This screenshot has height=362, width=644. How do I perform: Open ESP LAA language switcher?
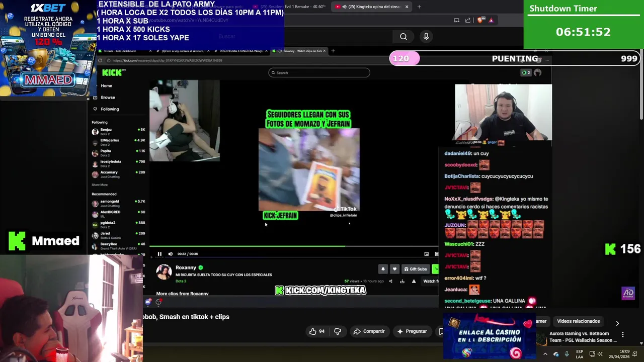(x=580, y=354)
